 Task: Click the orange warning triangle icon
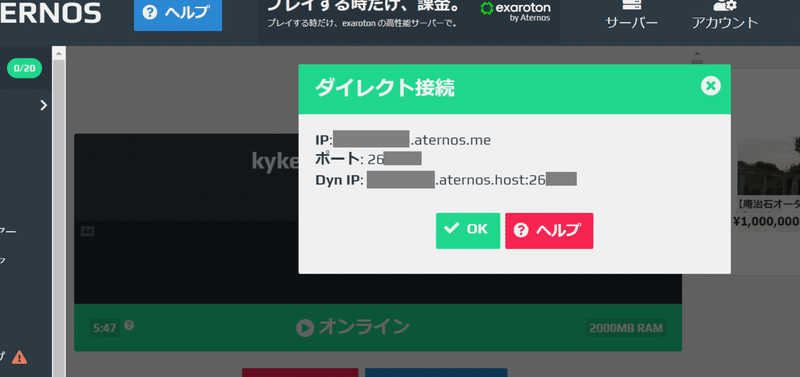19,357
